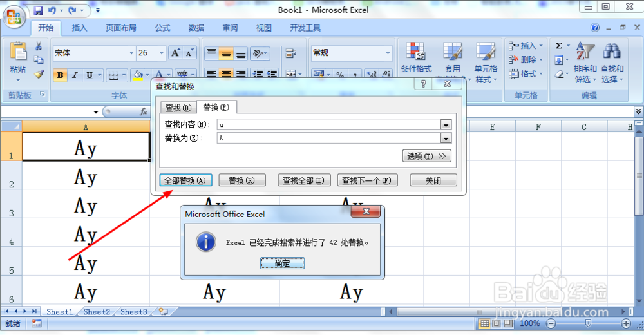Switch to page layout view icon
Image resolution: width=644 pixels, height=335 pixels.
(497, 323)
